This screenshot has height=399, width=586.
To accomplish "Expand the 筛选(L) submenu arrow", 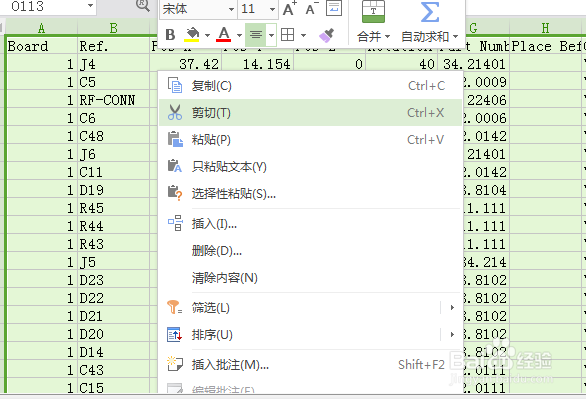I will (452, 307).
